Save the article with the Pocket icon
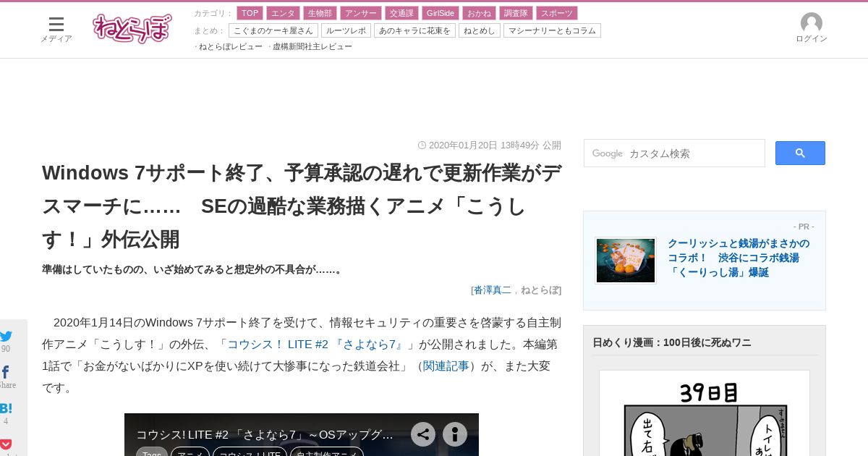The image size is (868, 456). coord(6,444)
